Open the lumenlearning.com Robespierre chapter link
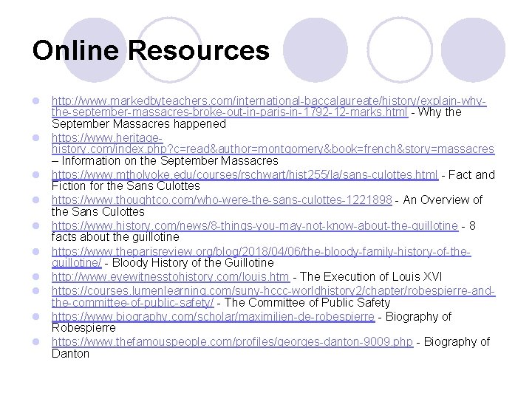532x399 pixels. click(273, 296)
